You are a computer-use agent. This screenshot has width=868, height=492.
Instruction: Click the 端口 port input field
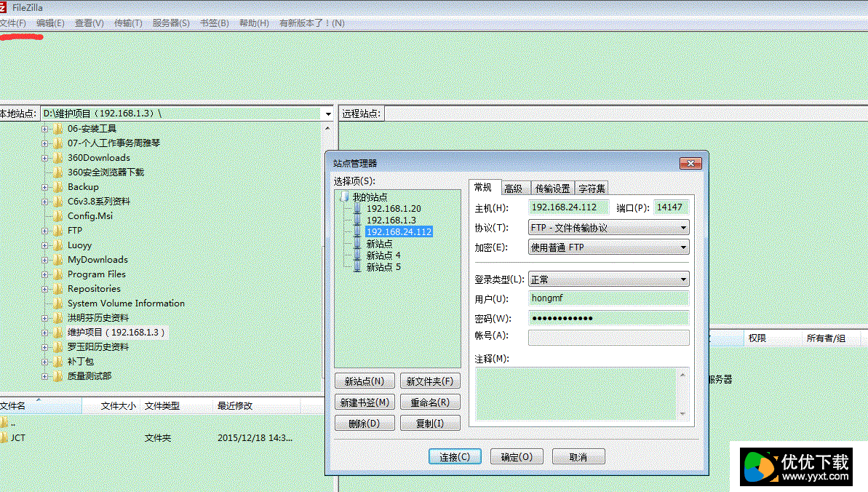pyautogui.click(x=671, y=207)
